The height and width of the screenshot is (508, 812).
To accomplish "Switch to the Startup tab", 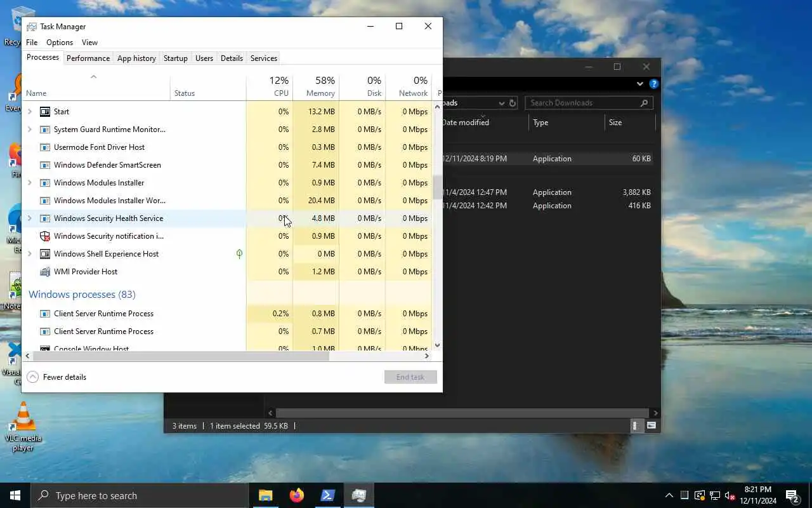I will coord(176,58).
